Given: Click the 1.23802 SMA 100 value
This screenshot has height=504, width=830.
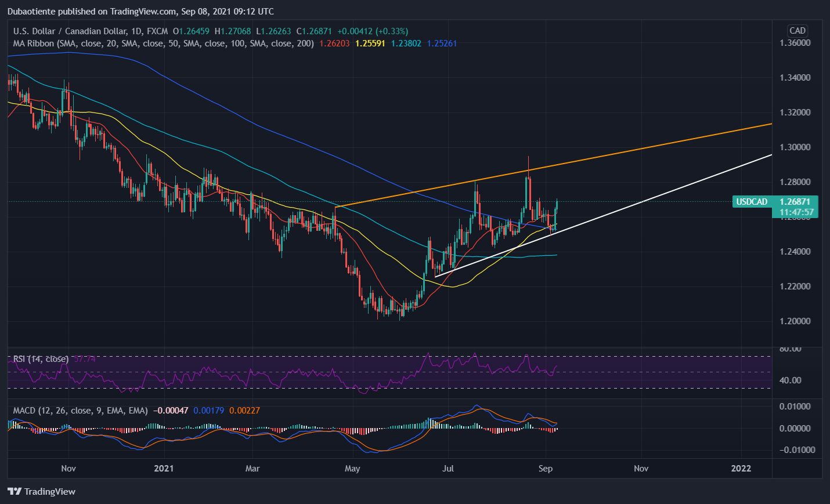Looking at the screenshot, I should click(x=406, y=43).
